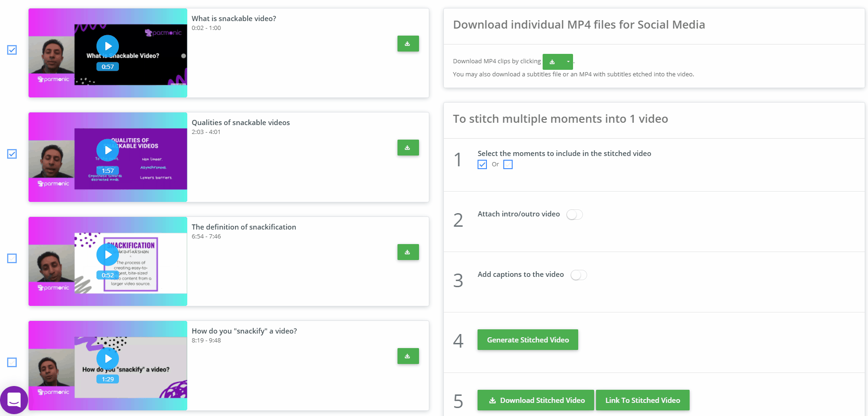Play 'The definition of snackification' clip
The height and width of the screenshot is (416, 868).
tap(108, 254)
